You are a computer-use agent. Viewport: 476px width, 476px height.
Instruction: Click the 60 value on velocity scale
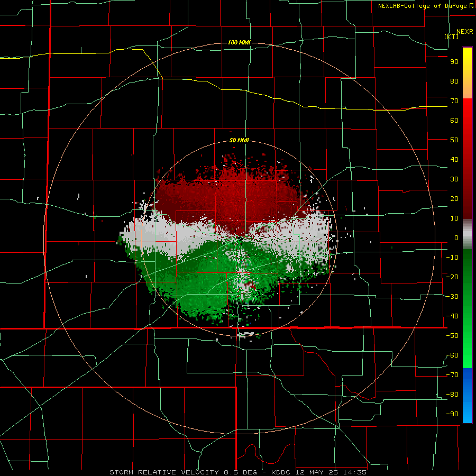[x=454, y=121]
